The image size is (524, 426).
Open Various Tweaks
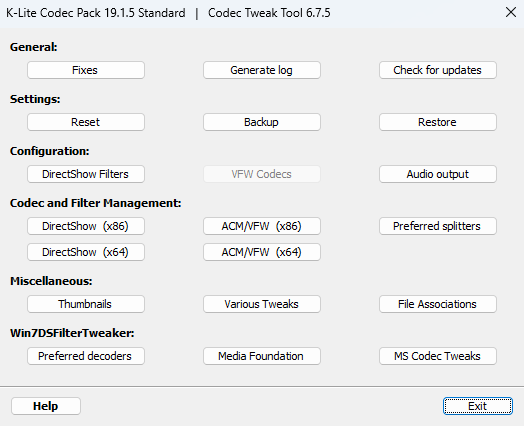click(262, 304)
